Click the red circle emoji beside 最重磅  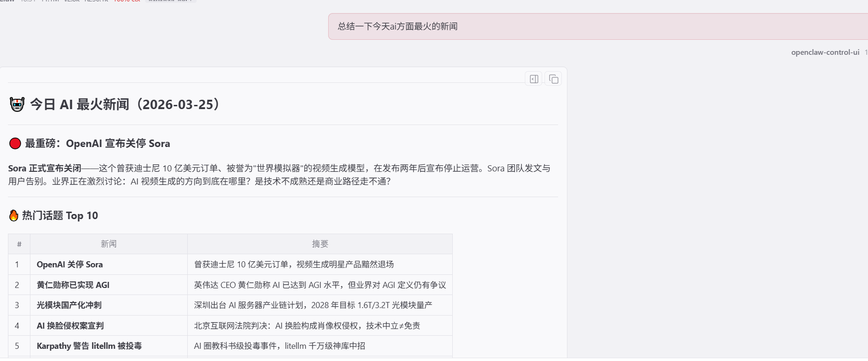click(x=15, y=144)
